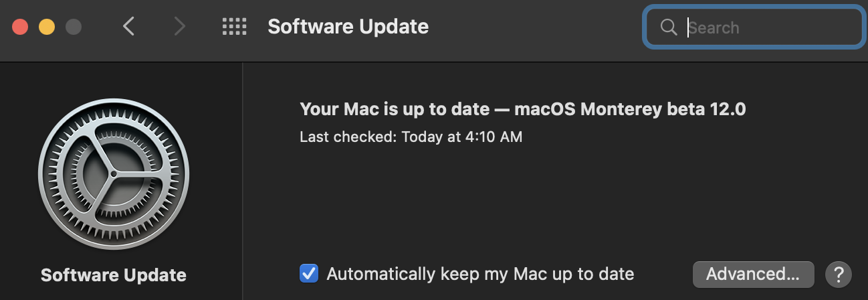Click empty toolbar area left of search
868x300 pixels.
[x=535, y=27]
